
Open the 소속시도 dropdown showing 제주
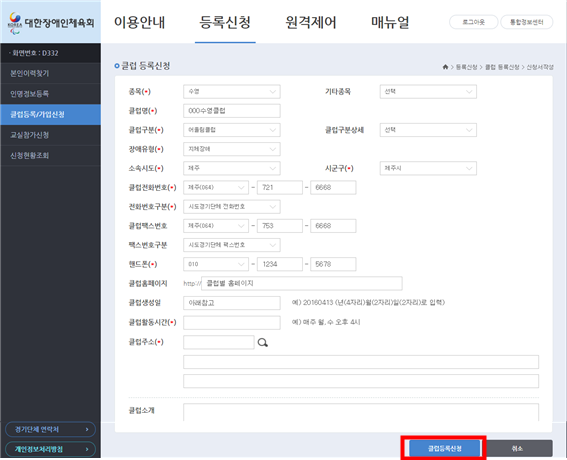point(232,168)
